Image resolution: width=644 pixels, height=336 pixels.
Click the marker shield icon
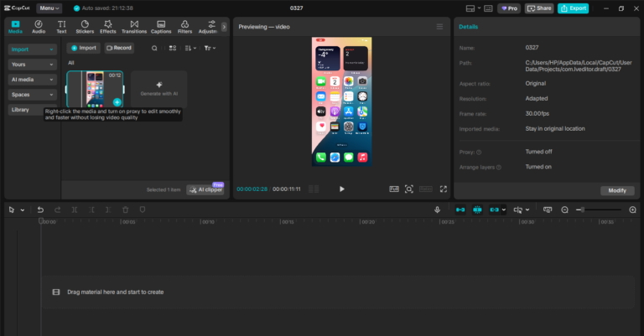[x=142, y=210]
